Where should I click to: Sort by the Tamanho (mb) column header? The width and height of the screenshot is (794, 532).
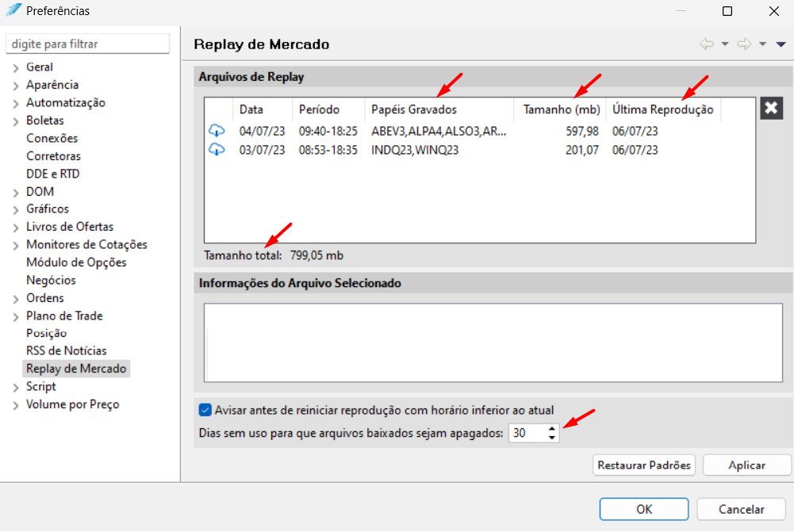click(x=561, y=109)
